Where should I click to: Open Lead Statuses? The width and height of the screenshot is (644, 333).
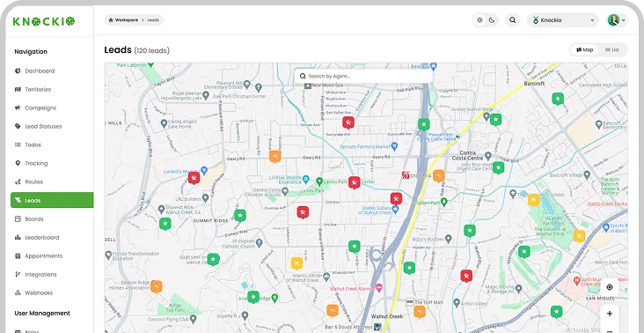[x=43, y=126]
